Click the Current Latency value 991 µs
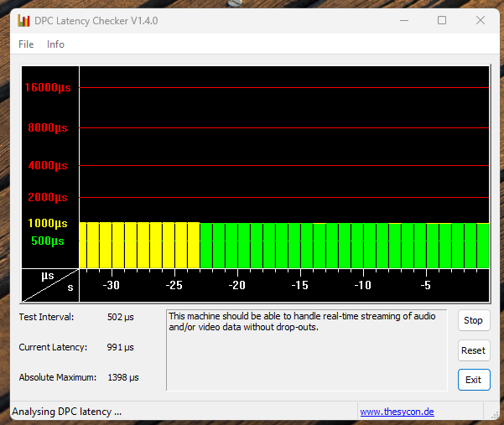Viewport: 504px width, 425px height. [120, 347]
